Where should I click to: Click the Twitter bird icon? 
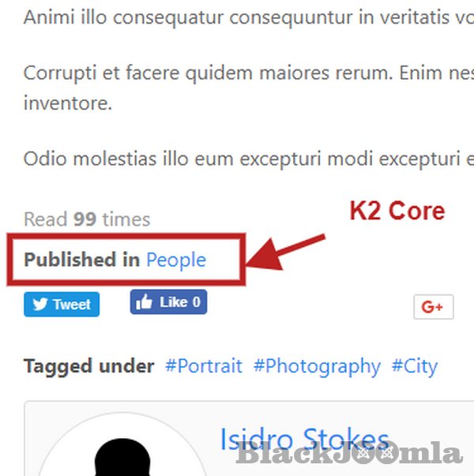[x=40, y=304]
